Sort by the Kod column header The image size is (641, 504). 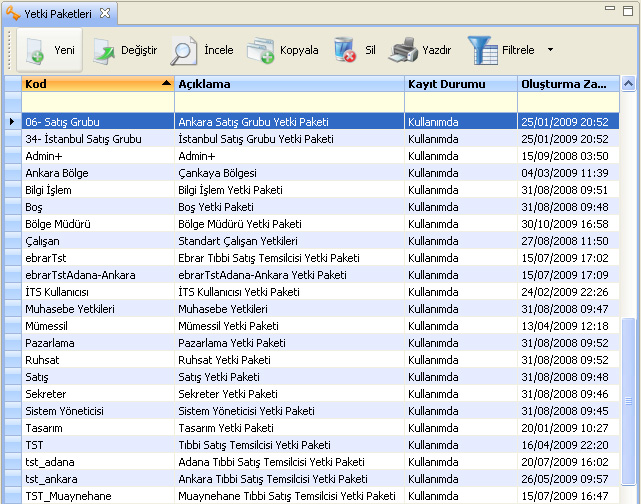click(x=98, y=84)
